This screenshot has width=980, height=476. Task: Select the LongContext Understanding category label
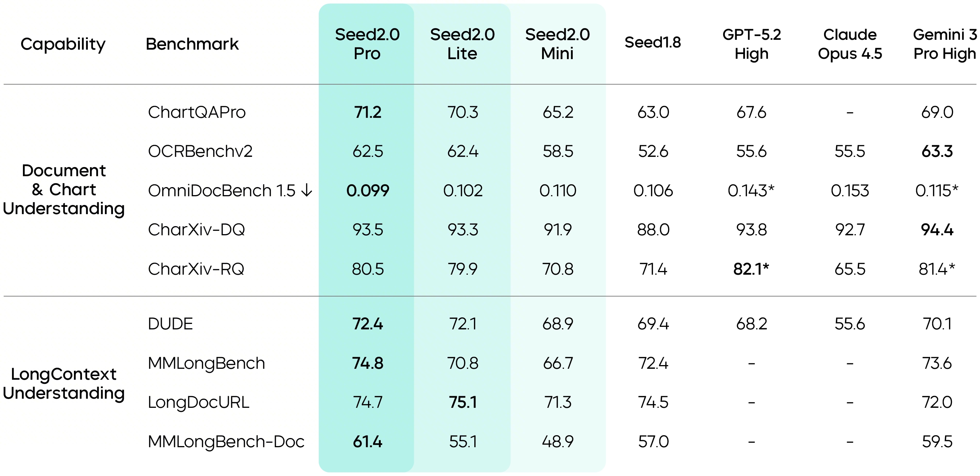tap(63, 383)
